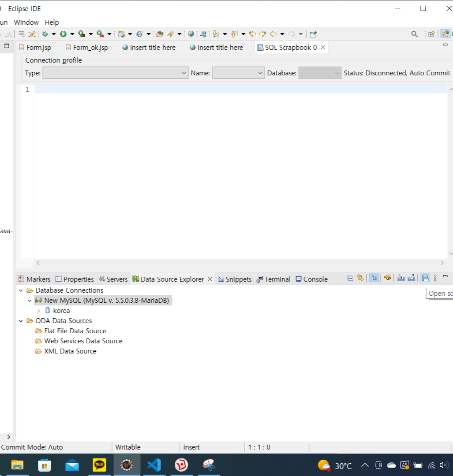Viewport: 453px width, 476px height.
Task: Switch to the first Insert title here tab
Action: pos(149,47)
